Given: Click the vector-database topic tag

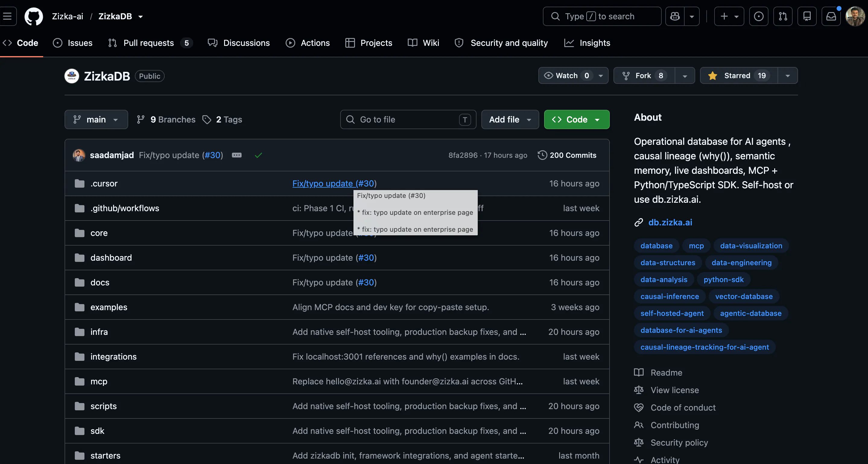Looking at the screenshot, I should tap(744, 296).
